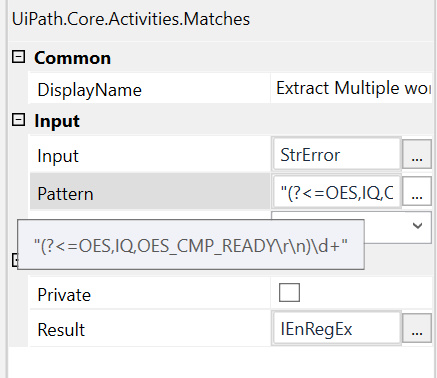
Task: Open expression editor for Result property
Action: coord(417,328)
